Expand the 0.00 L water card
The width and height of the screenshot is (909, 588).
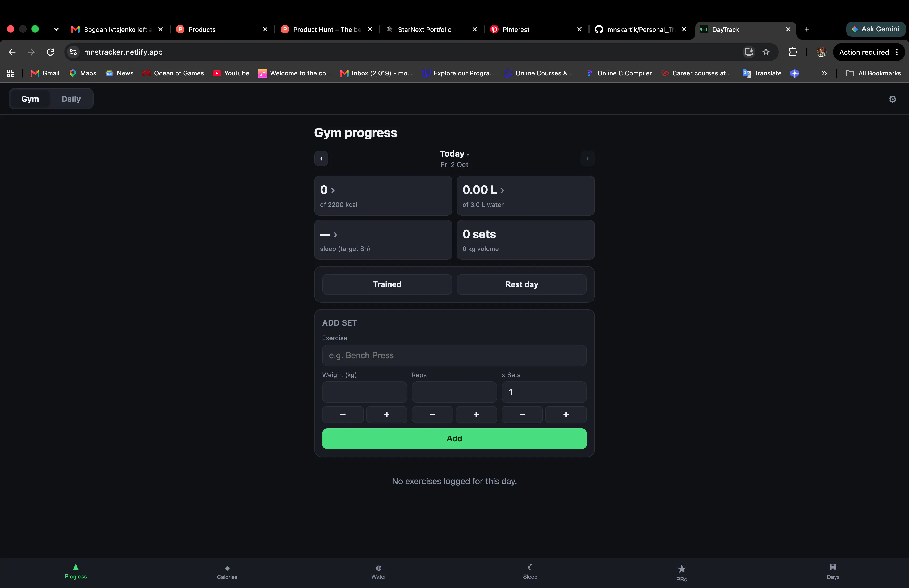click(525, 196)
